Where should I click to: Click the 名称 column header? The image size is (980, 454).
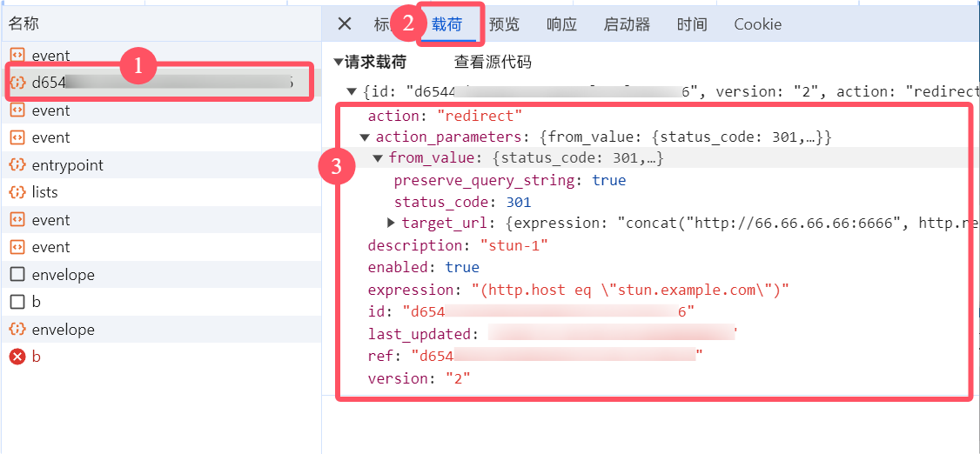[x=24, y=24]
